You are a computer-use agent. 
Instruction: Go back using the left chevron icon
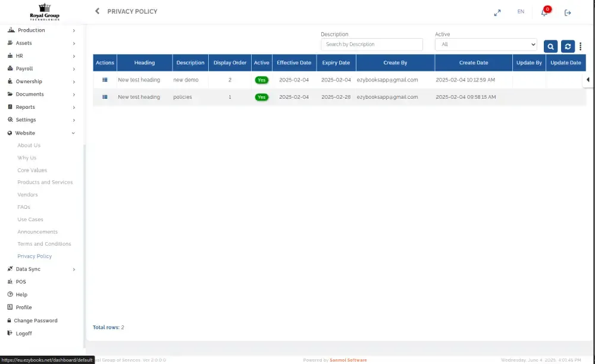pos(98,11)
